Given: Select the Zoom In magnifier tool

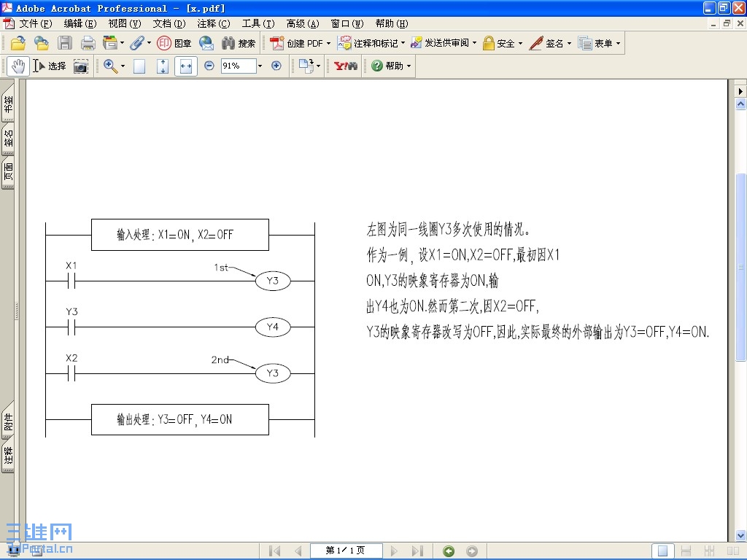Looking at the screenshot, I should coord(109,66).
